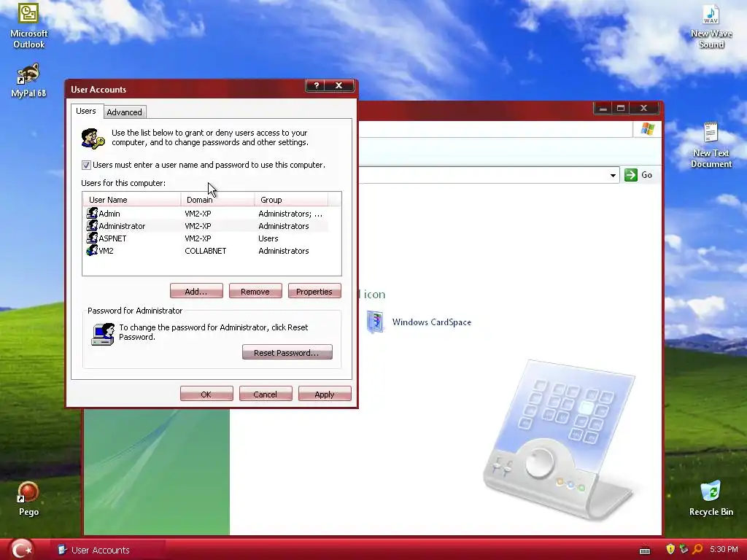
Task: Close the background window
Action: pyautogui.click(x=643, y=108)
